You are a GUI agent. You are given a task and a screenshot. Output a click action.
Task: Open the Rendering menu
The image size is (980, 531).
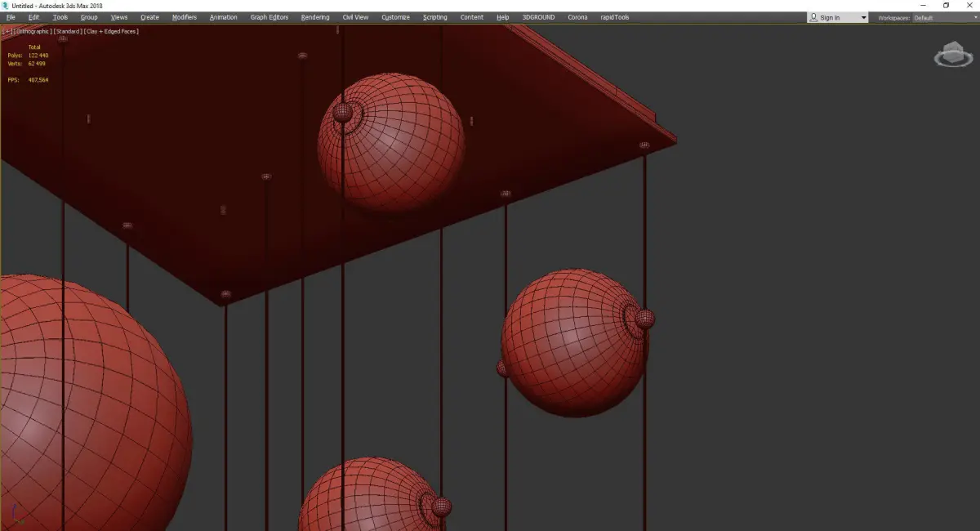tap(315, 17)
